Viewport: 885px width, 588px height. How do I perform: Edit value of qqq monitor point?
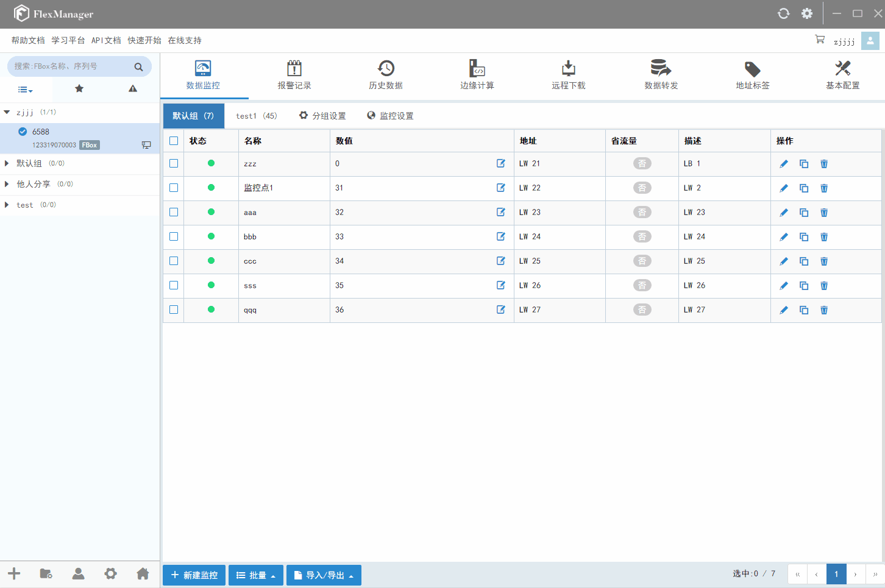click(x=500, y=310)
